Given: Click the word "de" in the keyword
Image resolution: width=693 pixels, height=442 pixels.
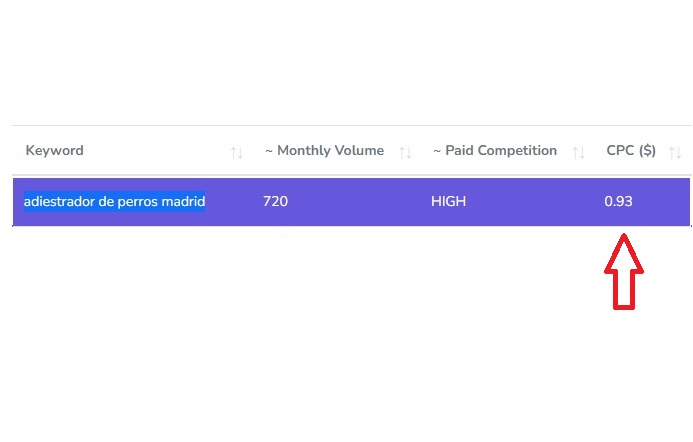Looking at the screenshot, I should [110, 201].
